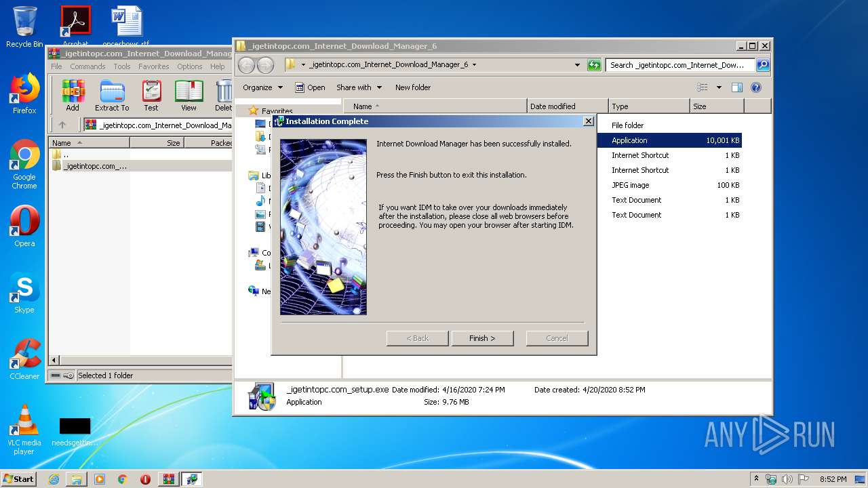Expand breadcrumb arrow after folder name
868x488 pixels.
click(x=474, y=65)
